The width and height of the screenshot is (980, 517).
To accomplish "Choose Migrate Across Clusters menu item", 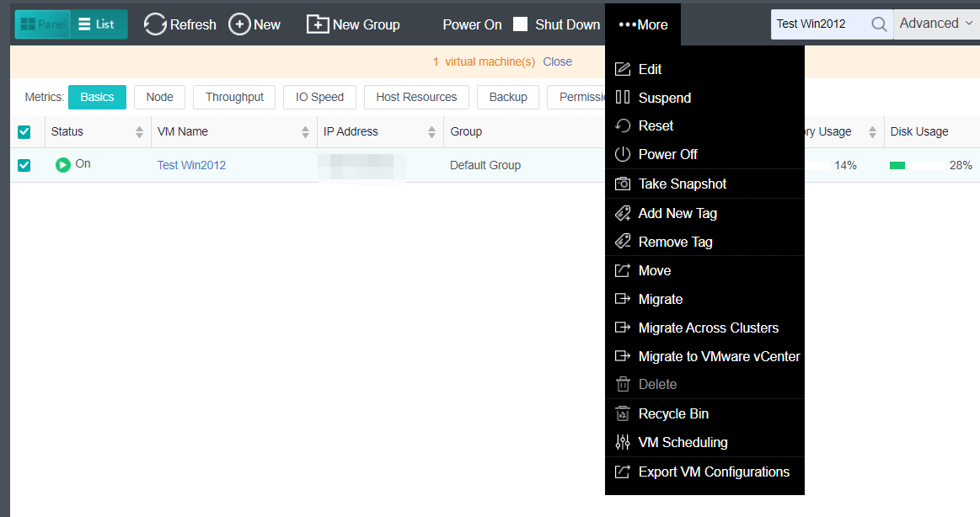I will (x=708, y=328).
